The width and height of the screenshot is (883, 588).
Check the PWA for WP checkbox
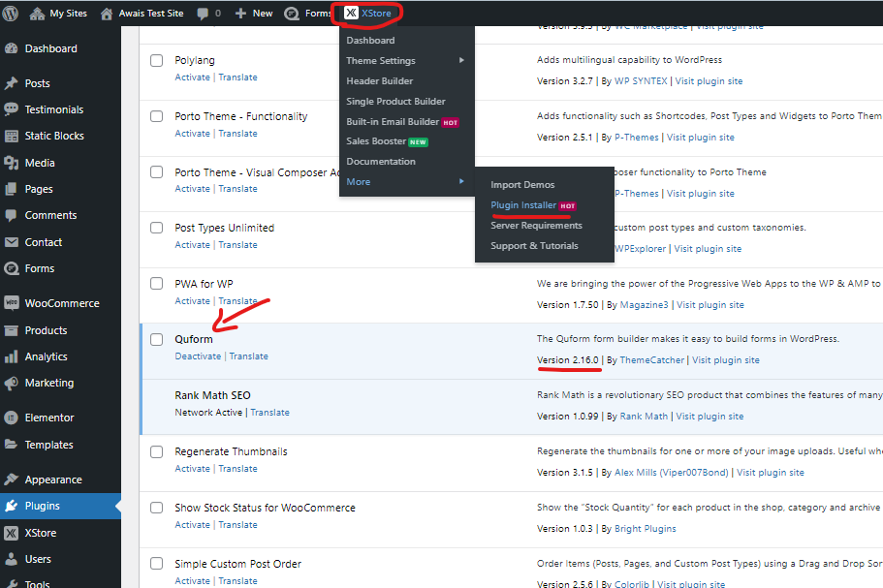(x=157, y=284)
